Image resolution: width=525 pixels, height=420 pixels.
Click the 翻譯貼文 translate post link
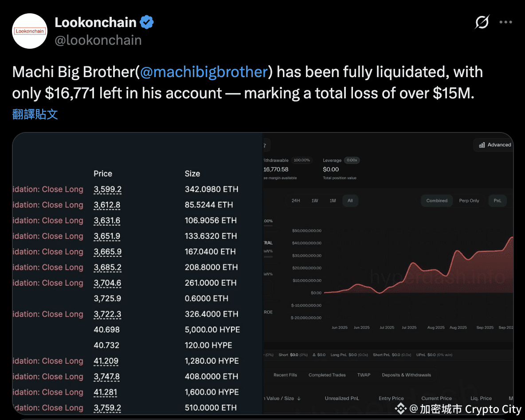point(35,114)
